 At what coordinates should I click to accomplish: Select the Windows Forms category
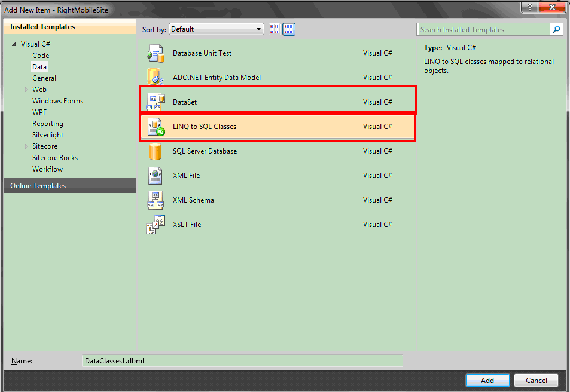point(58,100)
